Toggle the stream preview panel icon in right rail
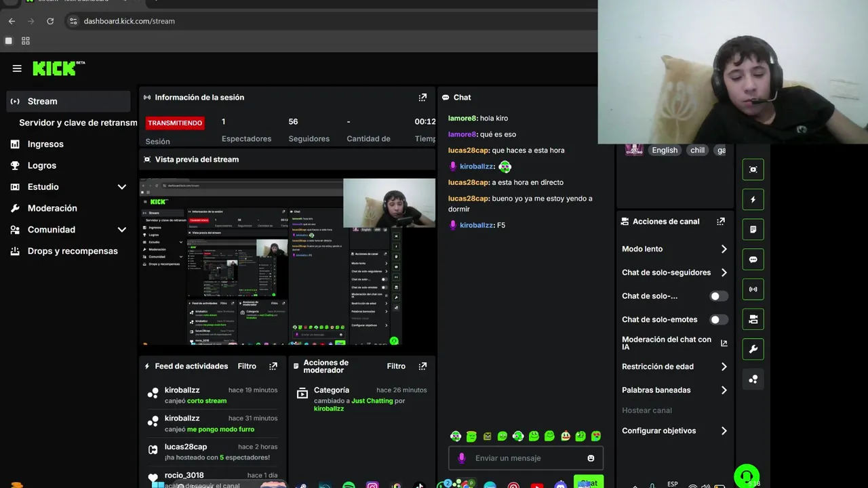 [753, 169]
